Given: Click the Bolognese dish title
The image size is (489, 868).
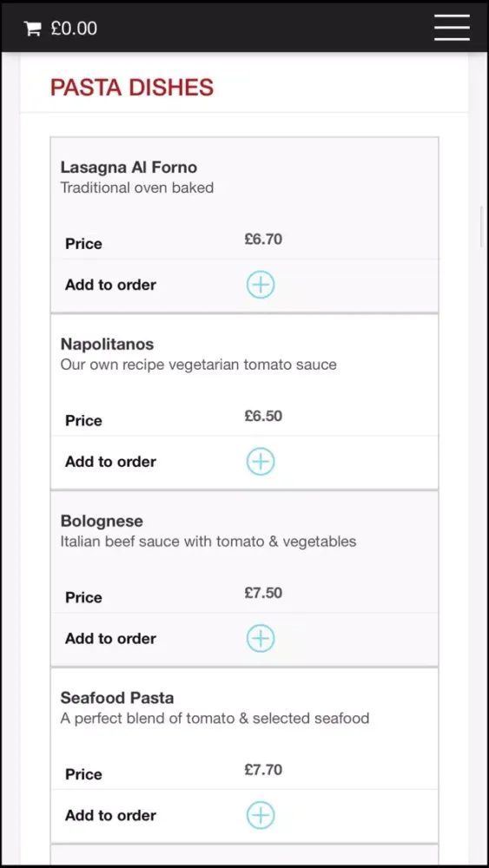Looking at the screenshot, I should point(102,521).
